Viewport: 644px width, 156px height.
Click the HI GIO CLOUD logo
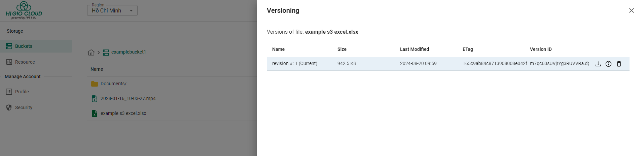click(x=24, y=10)
